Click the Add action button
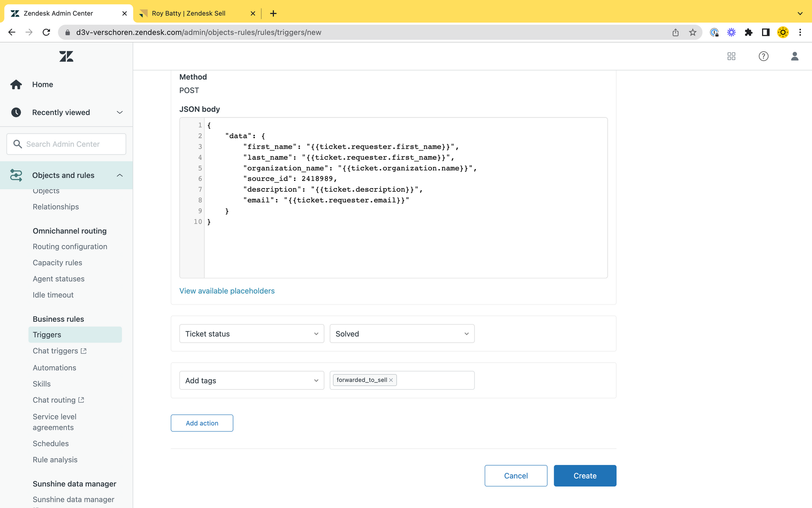 click(202, 423)
